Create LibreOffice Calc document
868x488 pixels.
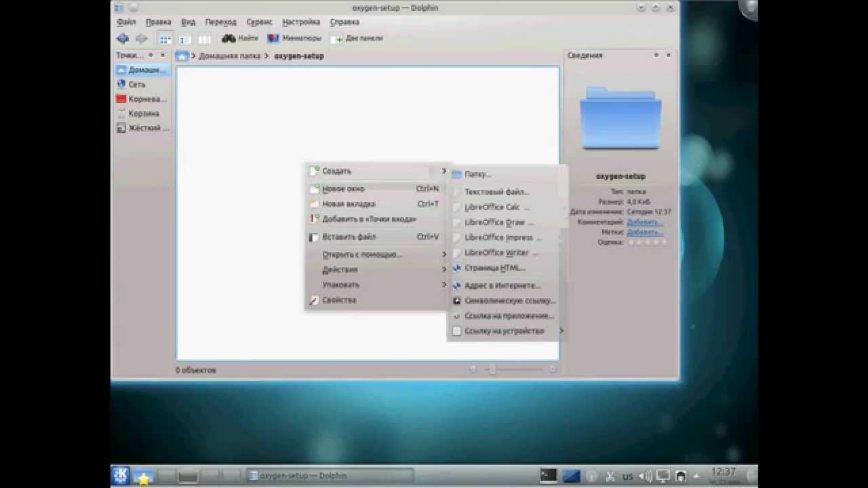506,207
